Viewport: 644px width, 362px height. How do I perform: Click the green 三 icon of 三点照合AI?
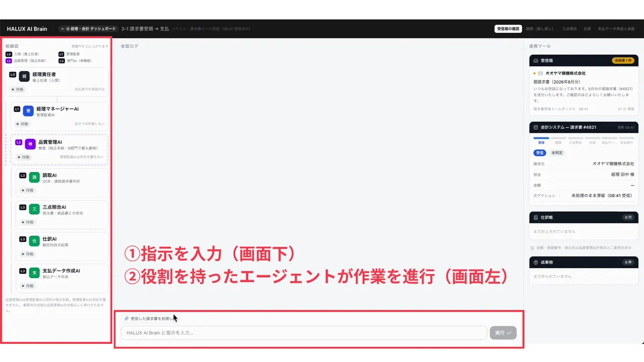[x=34, y=209]
